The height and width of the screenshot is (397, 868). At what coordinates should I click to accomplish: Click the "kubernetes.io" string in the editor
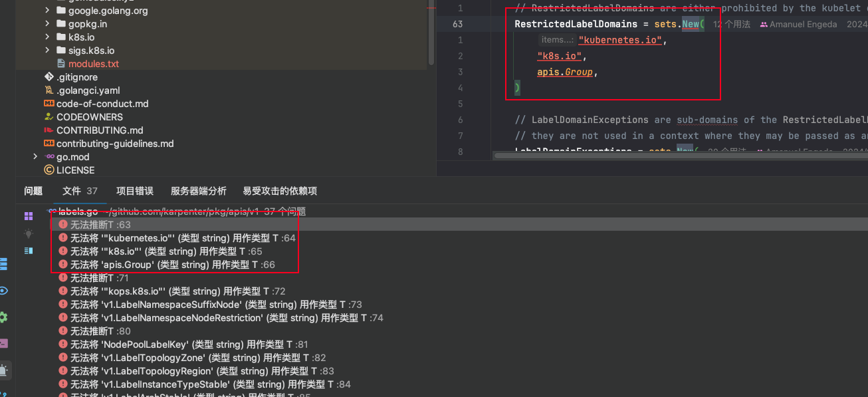[x=620, y=40]
